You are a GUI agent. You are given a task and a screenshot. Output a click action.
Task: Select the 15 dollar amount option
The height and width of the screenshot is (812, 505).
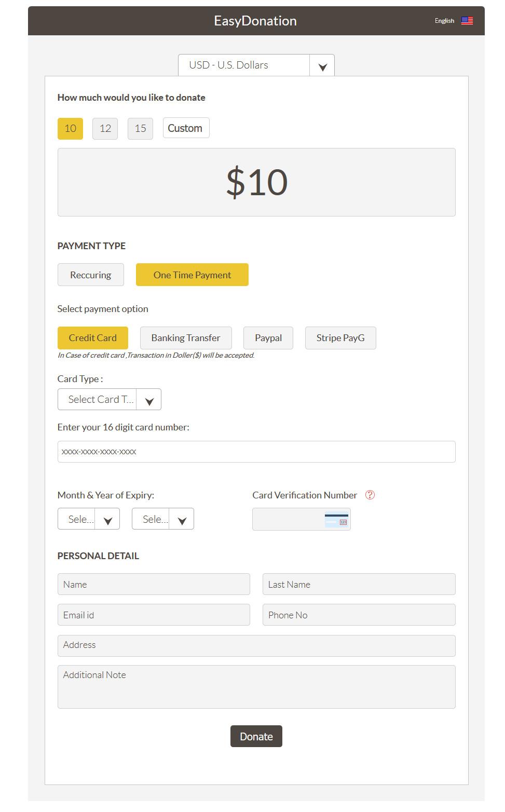[140, 128]
